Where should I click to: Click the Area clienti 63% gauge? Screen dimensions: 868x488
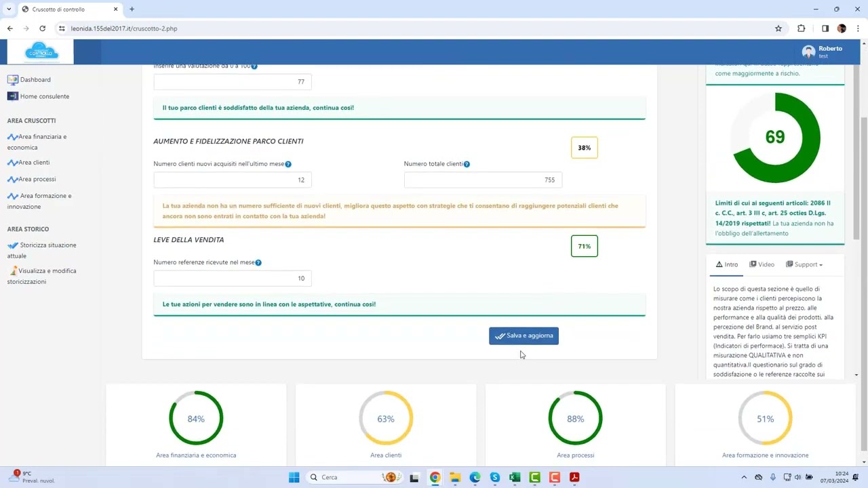coord(386,418)
